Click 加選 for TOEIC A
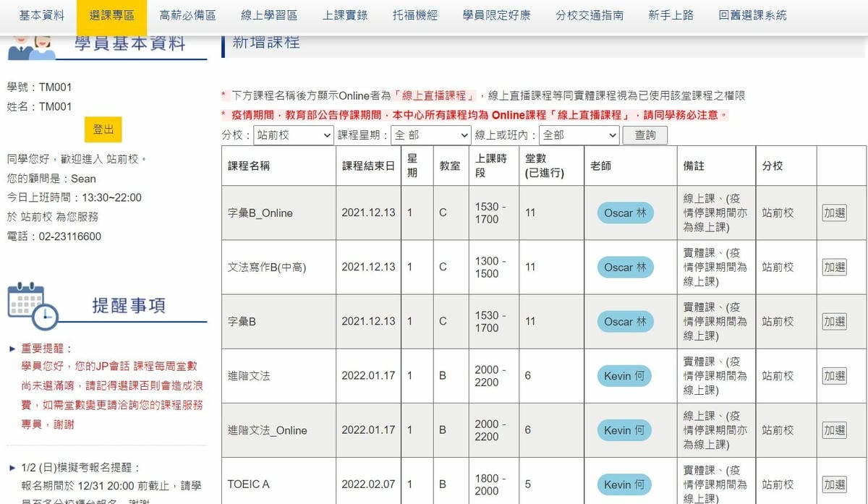868x504 pixels. coord(834,484)
